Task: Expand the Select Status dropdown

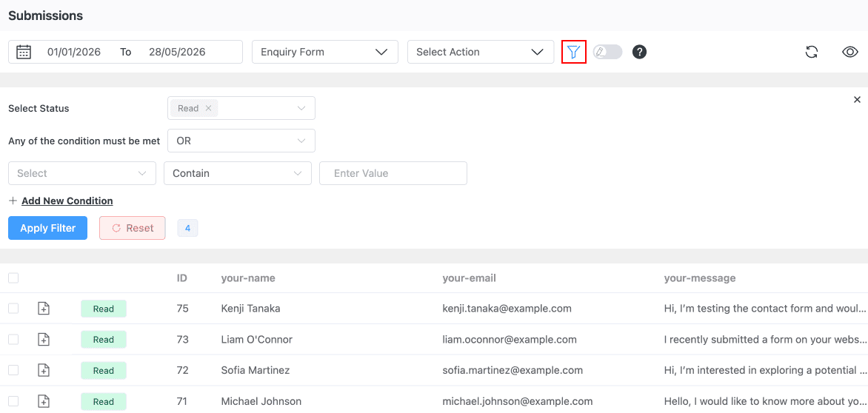Action: (241, 108)
